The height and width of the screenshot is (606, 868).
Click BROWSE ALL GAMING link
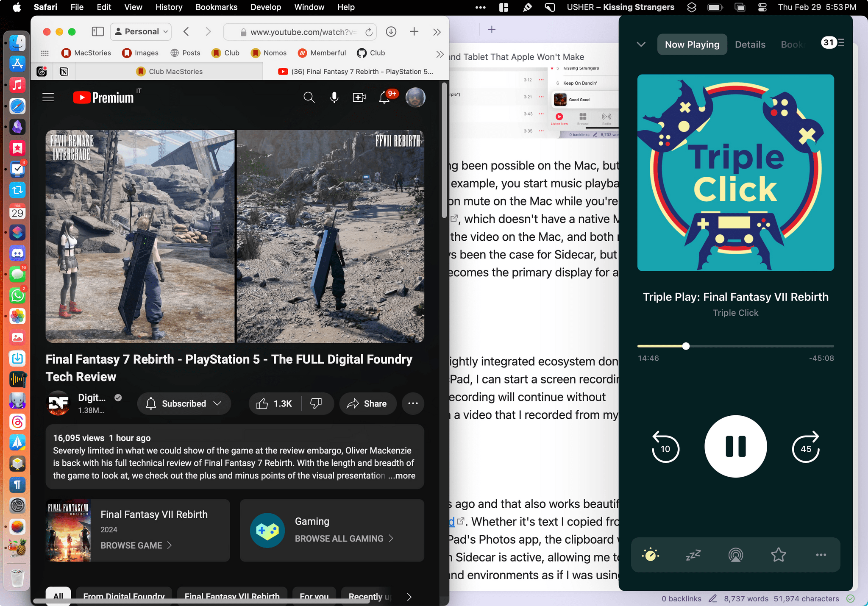pos(344,539)
